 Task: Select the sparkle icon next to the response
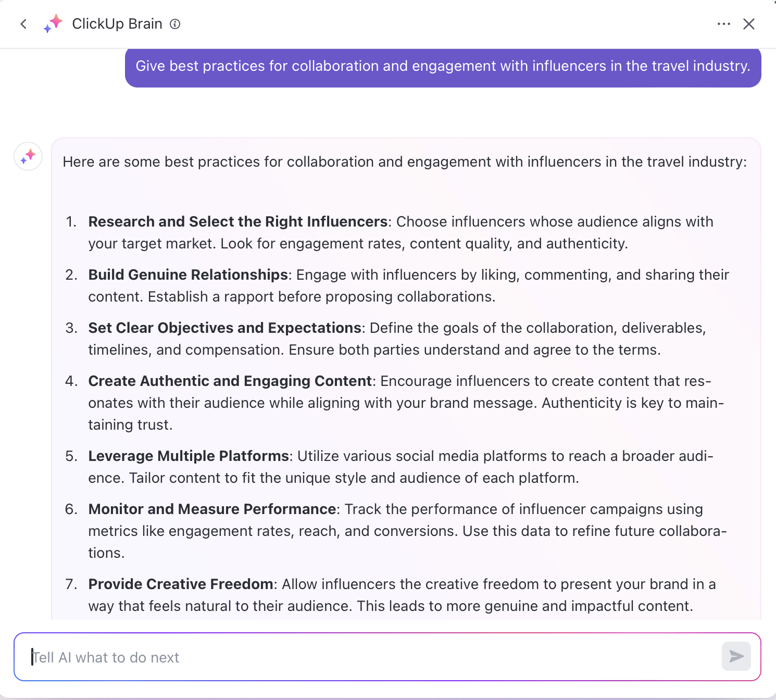tap(28, 156)
